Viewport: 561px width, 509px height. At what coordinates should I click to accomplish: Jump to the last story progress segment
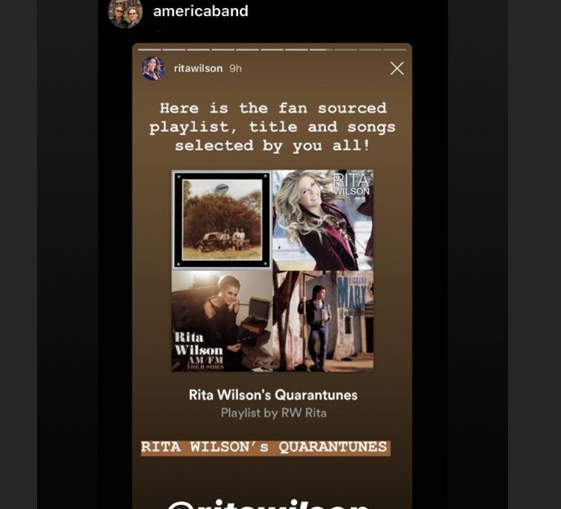[395, 50]
